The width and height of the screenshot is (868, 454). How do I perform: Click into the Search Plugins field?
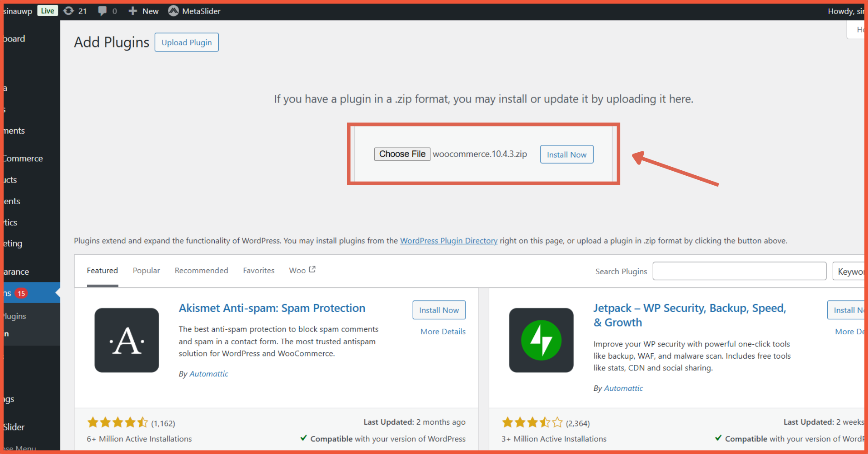pyautogui.click(x=740, y=271)
